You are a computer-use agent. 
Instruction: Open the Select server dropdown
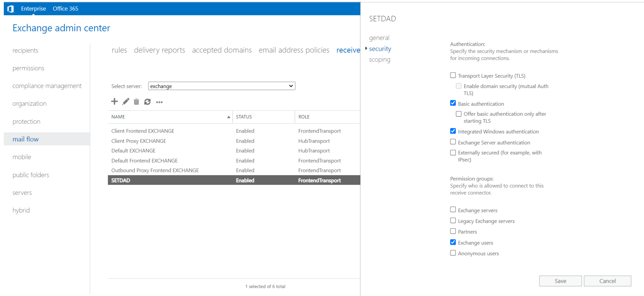(x=222, y=86)
